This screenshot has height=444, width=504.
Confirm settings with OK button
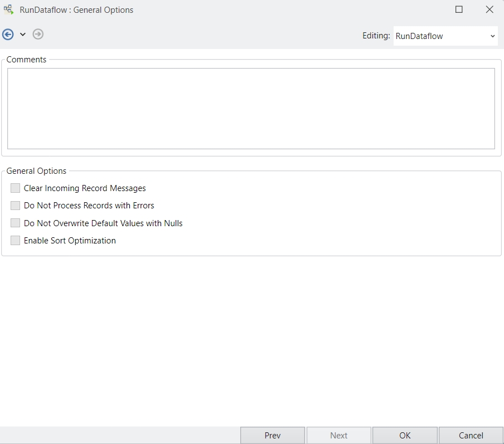tap(405, 435)
